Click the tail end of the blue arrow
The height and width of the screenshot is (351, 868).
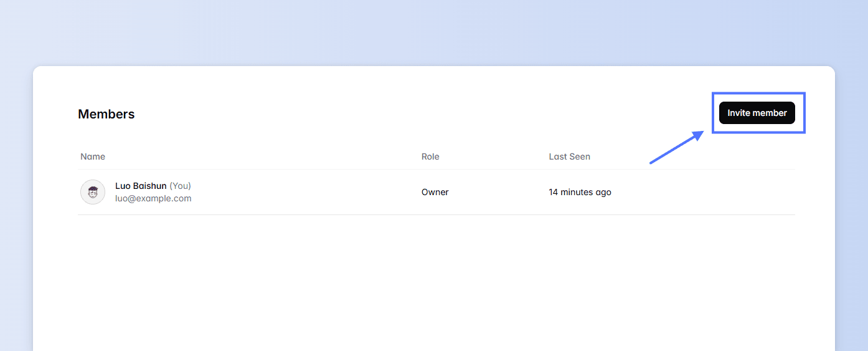[x=652, y=162]
